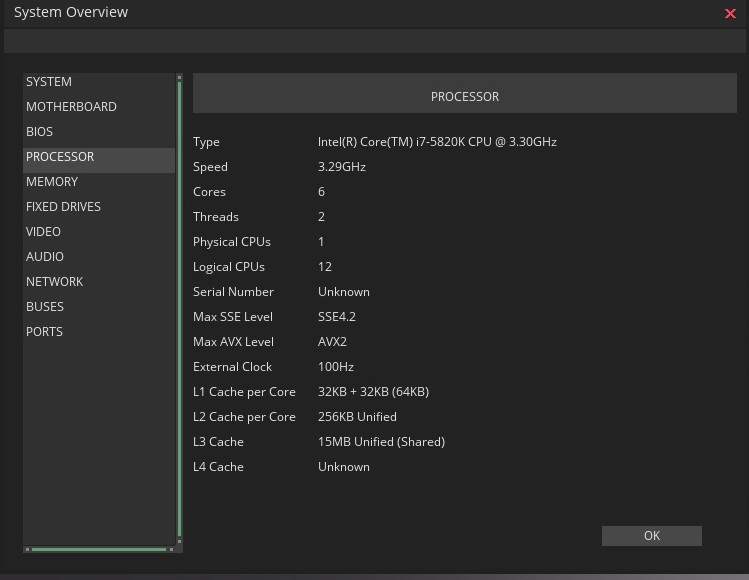Click the category list vertical scrollbar

click(179, 309)
